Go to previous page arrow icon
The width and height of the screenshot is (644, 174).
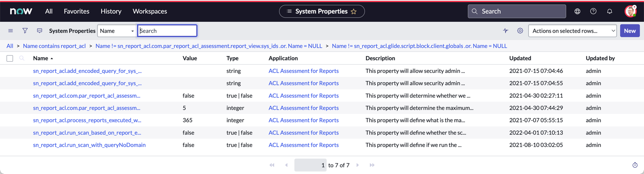click(287, 165)
